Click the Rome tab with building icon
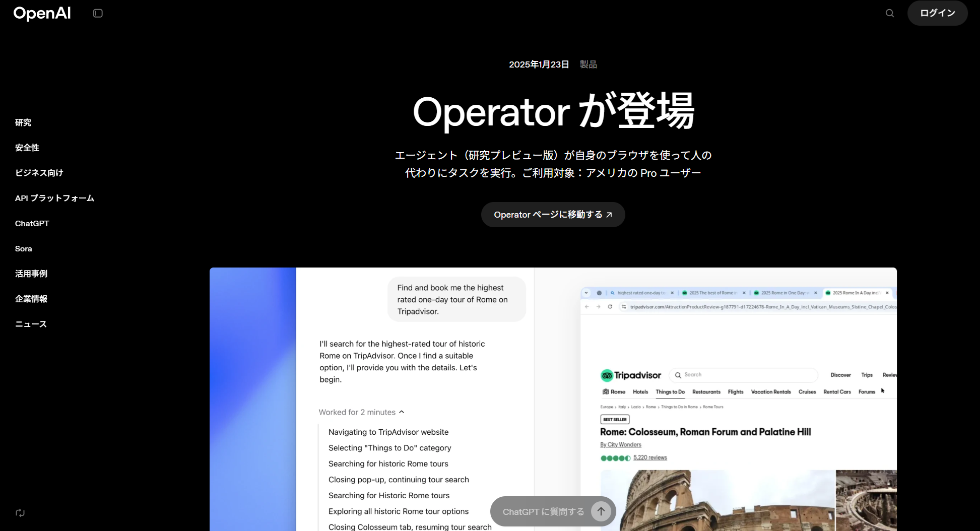This screenshot has width=980, height=531. (614, 392)
